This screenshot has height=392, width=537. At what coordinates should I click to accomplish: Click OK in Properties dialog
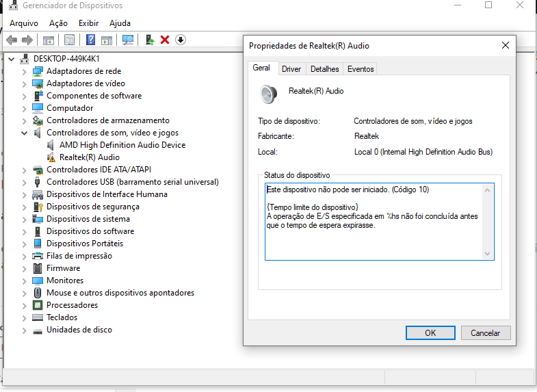[430, 332]
